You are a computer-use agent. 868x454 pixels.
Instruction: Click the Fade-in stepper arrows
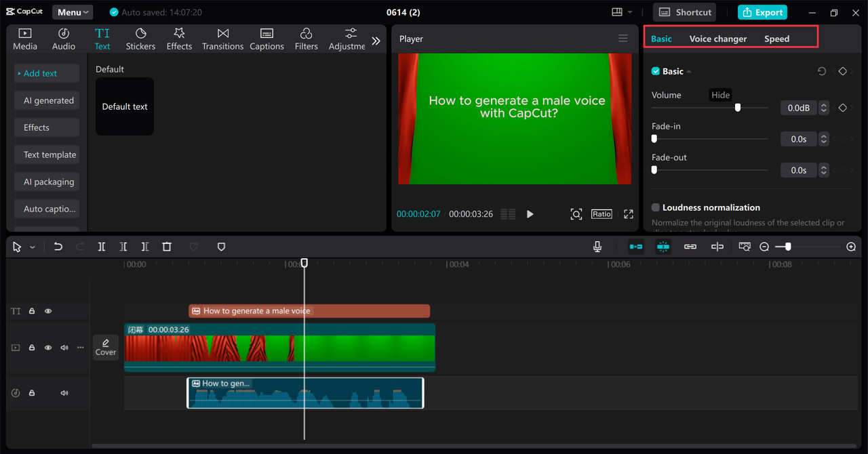pyautogui.click(x=824, y=139)
